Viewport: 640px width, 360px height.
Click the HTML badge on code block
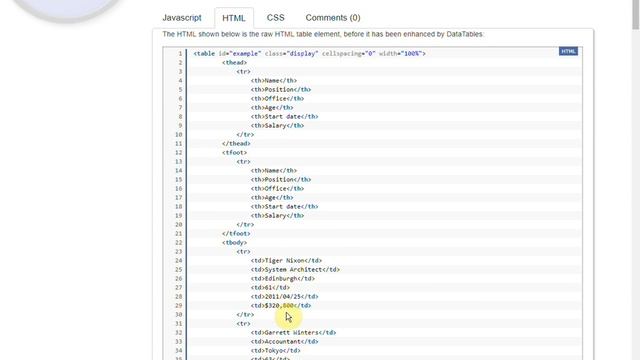pos(568,51)
